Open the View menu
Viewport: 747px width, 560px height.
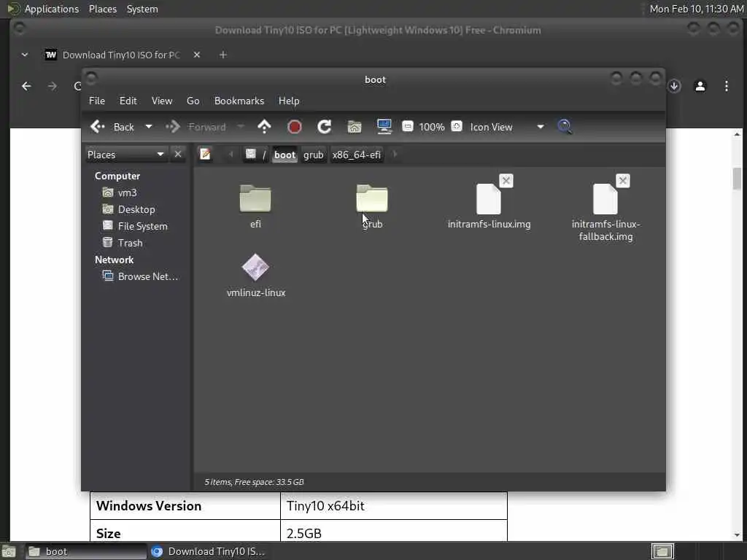162,101
